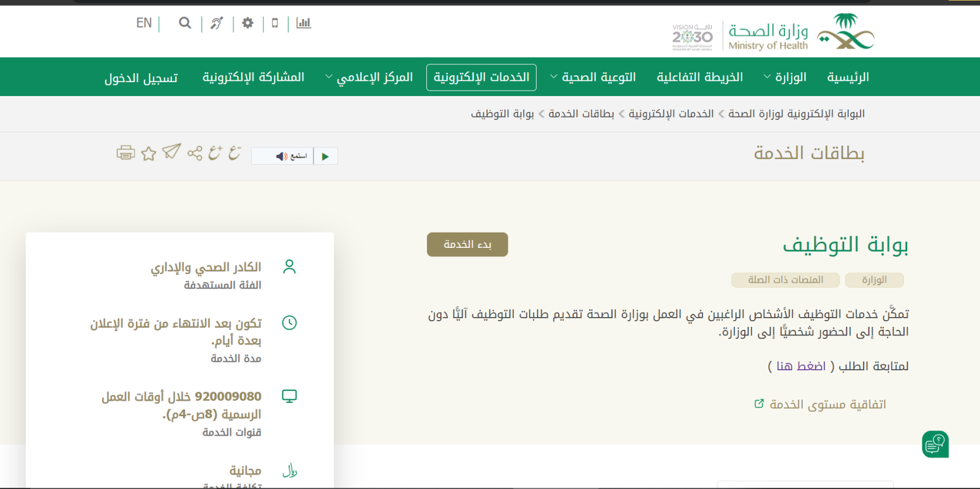Increase font size with ع+ icon
This screenshot has width=980, height=489.
click(x=215, y=152)
